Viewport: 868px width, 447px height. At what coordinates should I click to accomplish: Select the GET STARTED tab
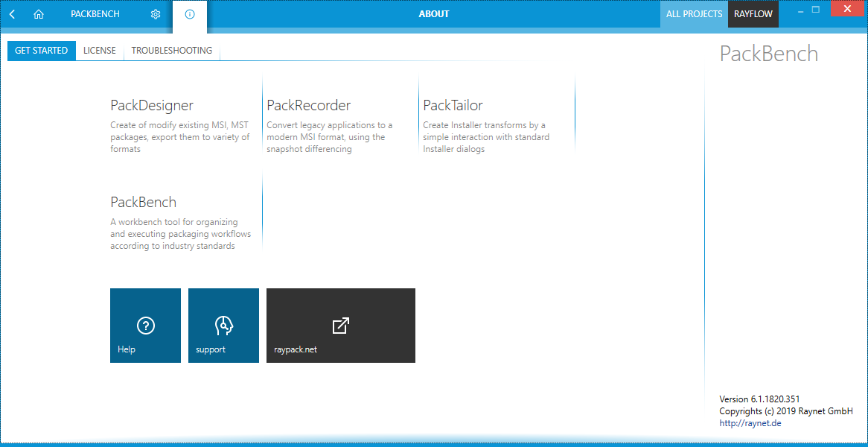42,51
